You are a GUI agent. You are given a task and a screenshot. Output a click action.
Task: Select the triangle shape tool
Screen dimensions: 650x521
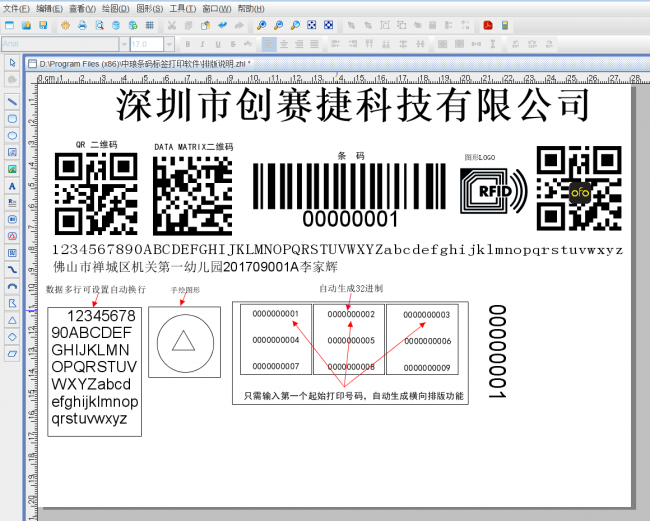(x=12, y=320)
